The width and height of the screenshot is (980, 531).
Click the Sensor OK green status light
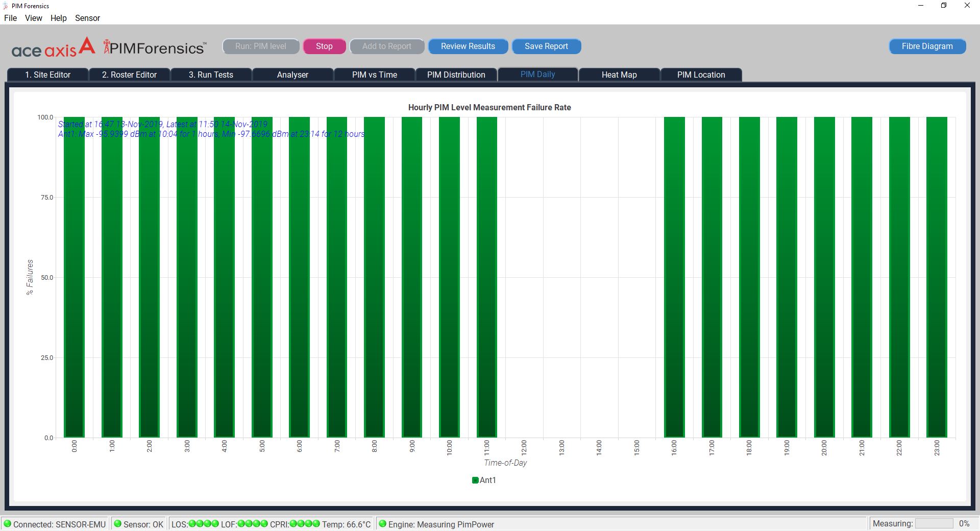pyautogui.click(x=117, y=524)
